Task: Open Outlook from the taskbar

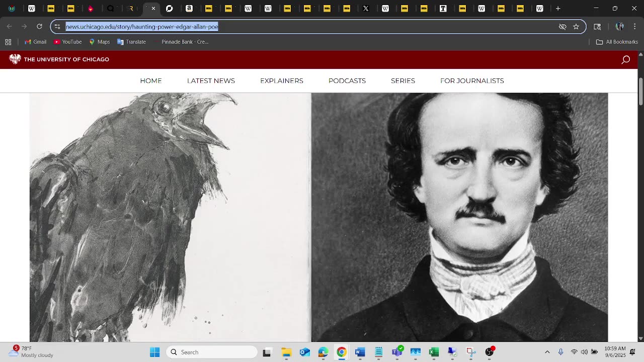Action: pos(305,352)
